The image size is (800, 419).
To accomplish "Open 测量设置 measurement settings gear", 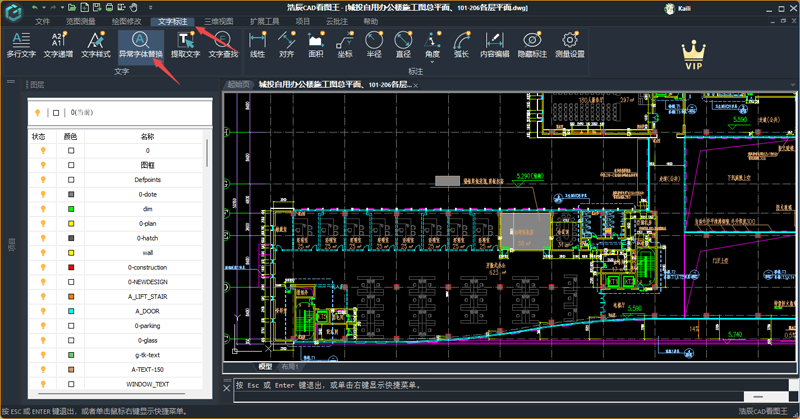I will pyautogui.click(x=569, y=41).
